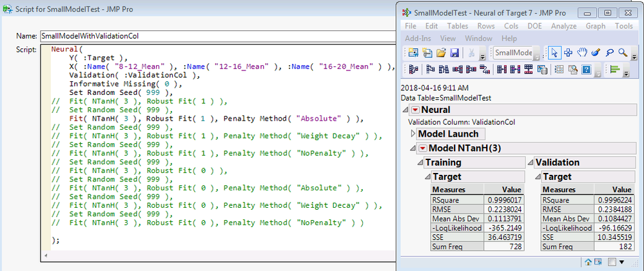Open the Graph menu

click(x=596, y=26)
